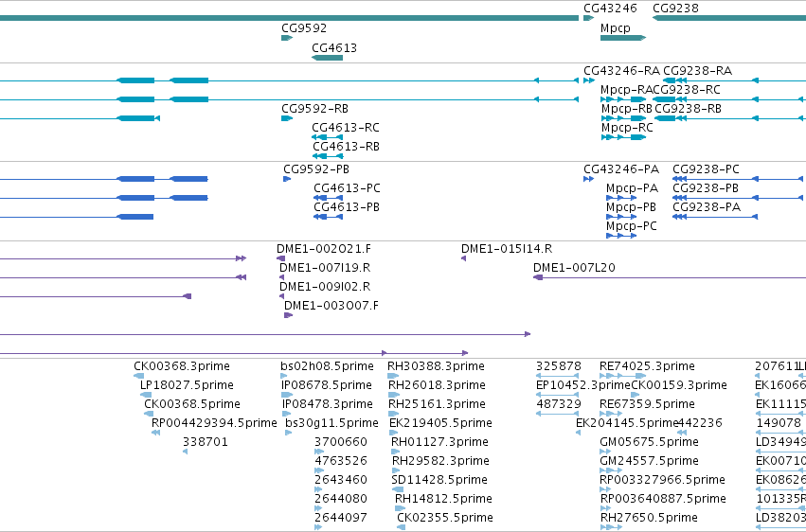The image size is (806, 532).
Task: Open BAC label DME1-007L20
Action: (x=574, y=268)
